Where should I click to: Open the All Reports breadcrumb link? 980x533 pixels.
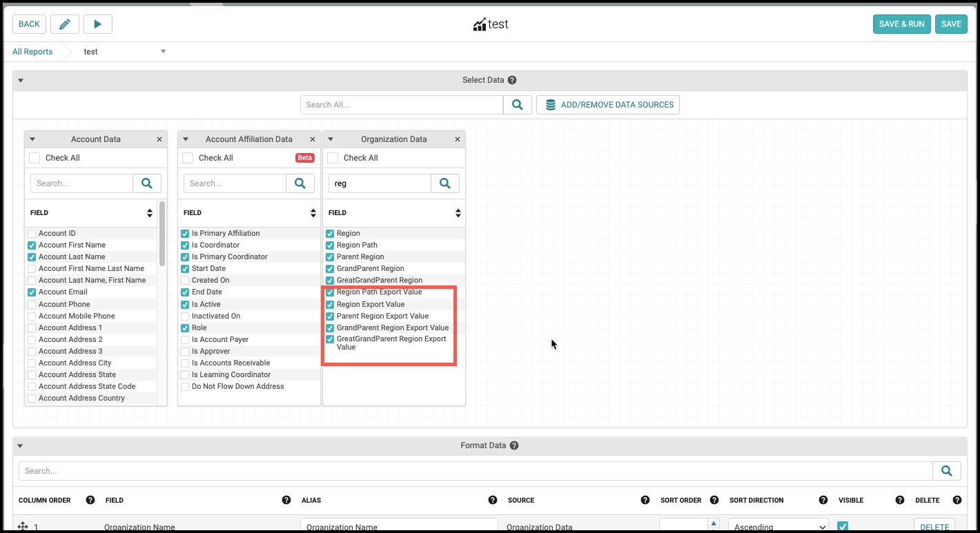click(x=32, y=52)
